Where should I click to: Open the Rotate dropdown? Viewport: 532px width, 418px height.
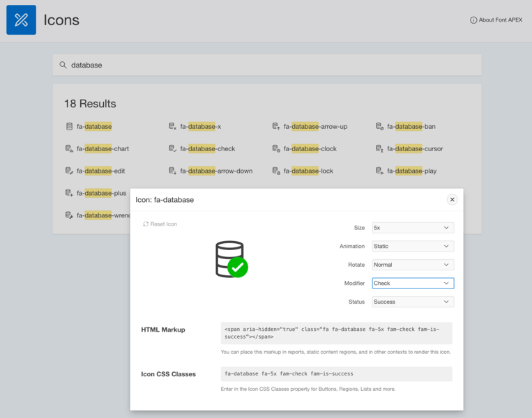(x=413, y=265)
